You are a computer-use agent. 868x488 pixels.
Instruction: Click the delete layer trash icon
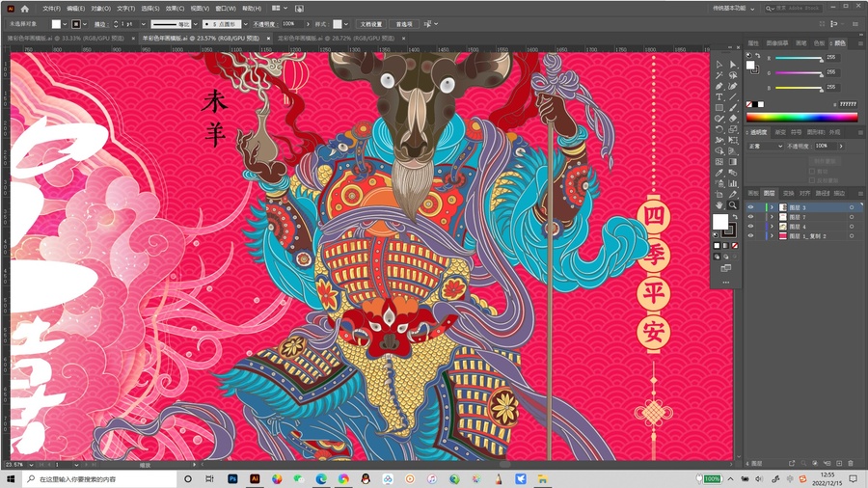tap(851, 463)
